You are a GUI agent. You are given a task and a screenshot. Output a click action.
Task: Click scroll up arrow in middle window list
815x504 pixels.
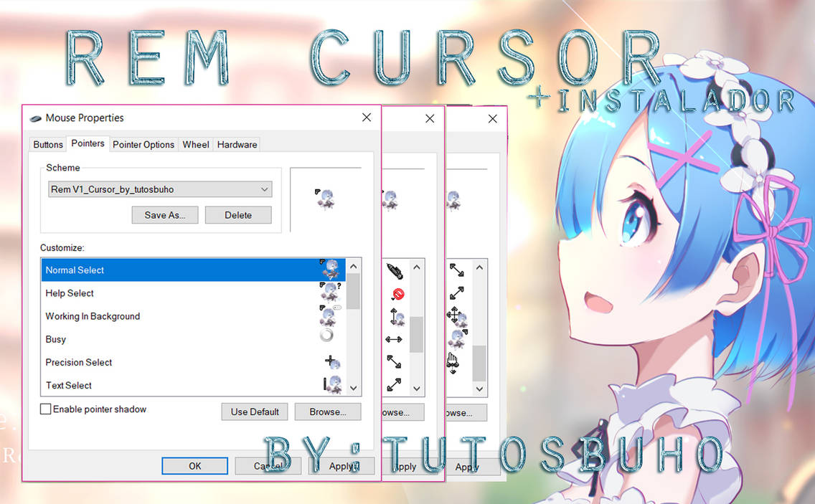click(x=417, y=267)
